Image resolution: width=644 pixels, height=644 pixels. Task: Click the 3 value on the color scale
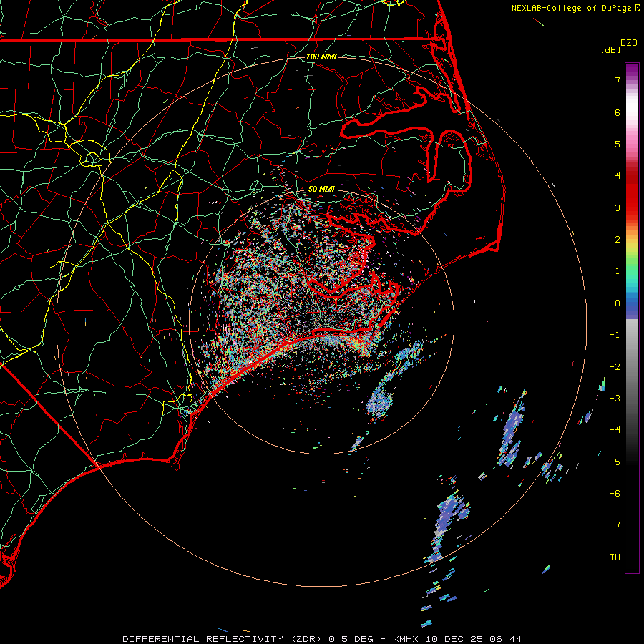pos(618,208)
